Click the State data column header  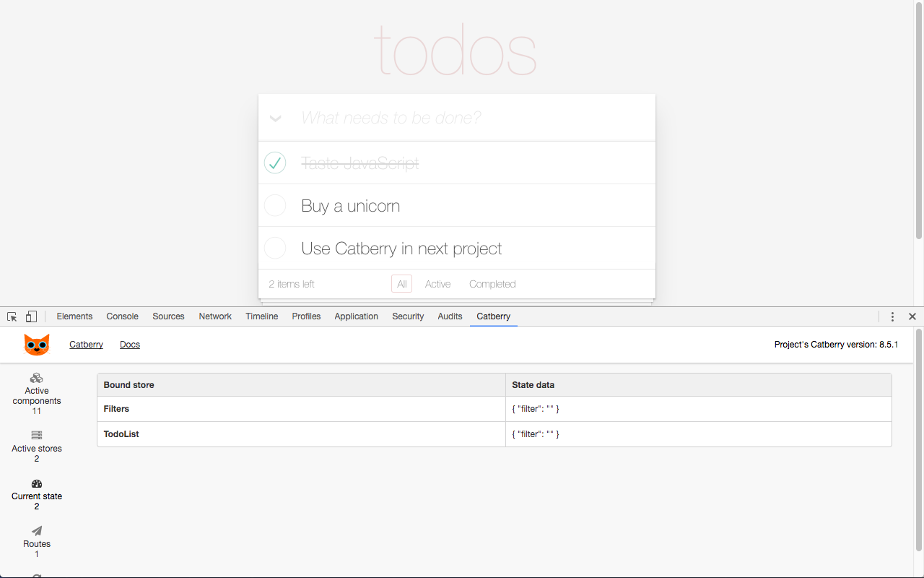(x=699, y=385)
